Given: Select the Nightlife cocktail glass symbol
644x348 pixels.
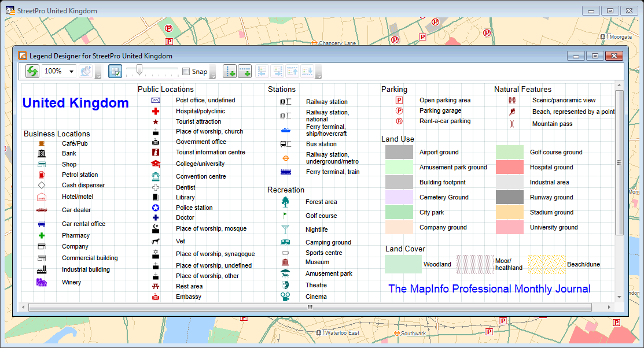Looking at the screenshot, I should point(285,230).
